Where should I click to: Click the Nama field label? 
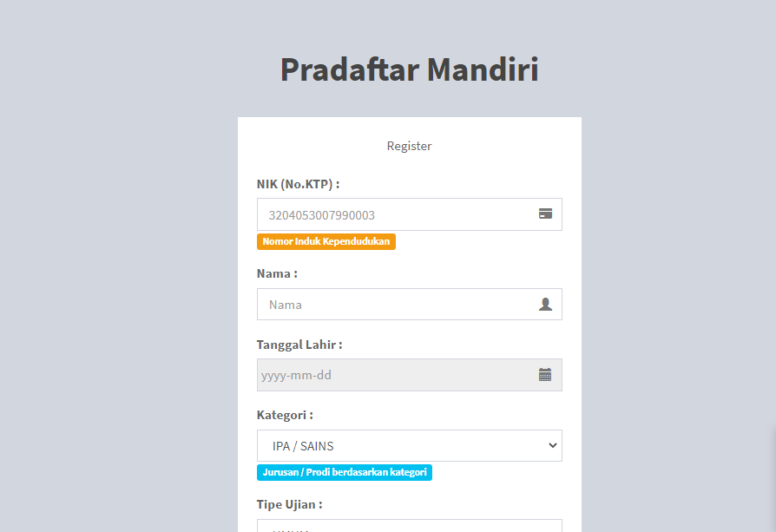(277, 273)
